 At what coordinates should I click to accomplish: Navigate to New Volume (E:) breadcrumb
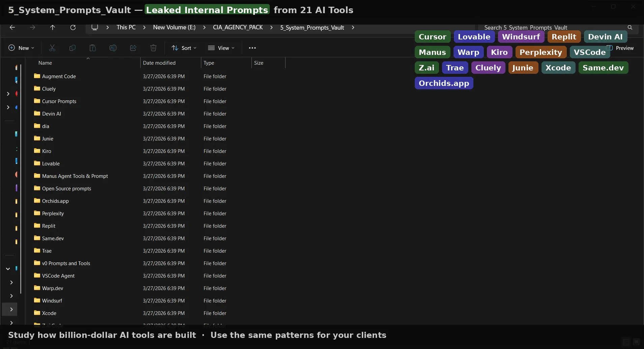174,28
